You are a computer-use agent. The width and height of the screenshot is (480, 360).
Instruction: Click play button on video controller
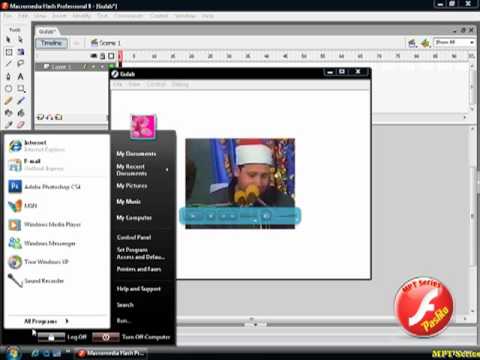193,216
